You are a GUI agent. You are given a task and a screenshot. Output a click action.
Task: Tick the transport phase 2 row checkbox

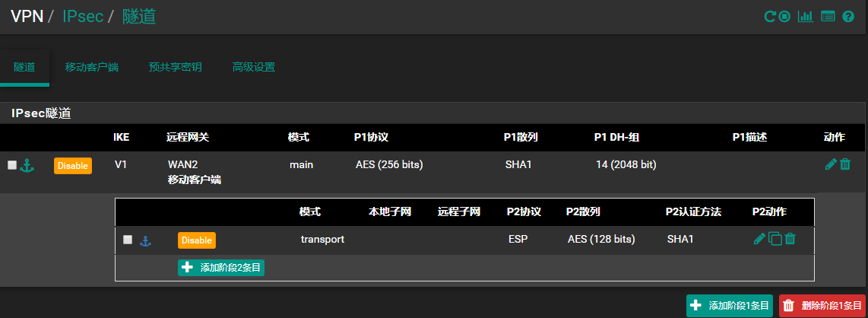coord(128,240)
